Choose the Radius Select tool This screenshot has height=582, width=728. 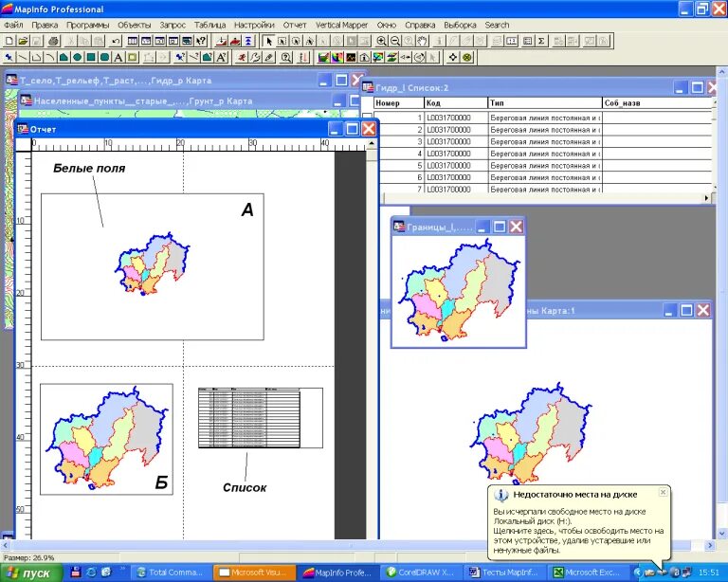point(296,41)
